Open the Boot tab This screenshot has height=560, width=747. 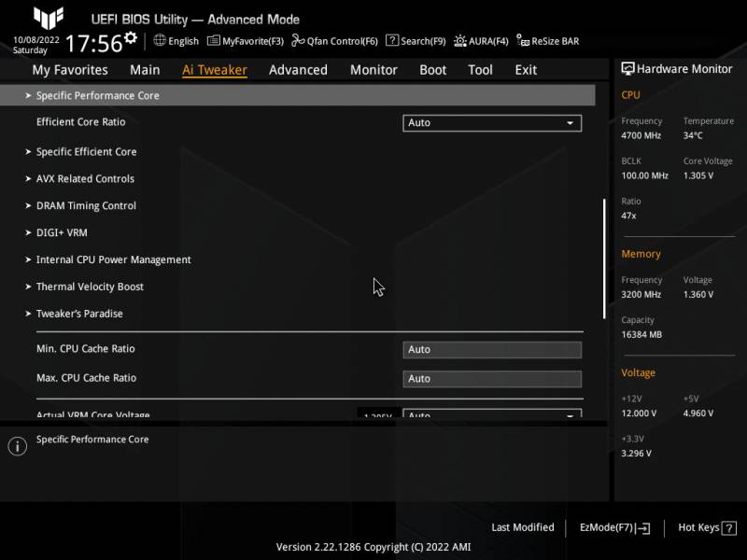(432, 70)
